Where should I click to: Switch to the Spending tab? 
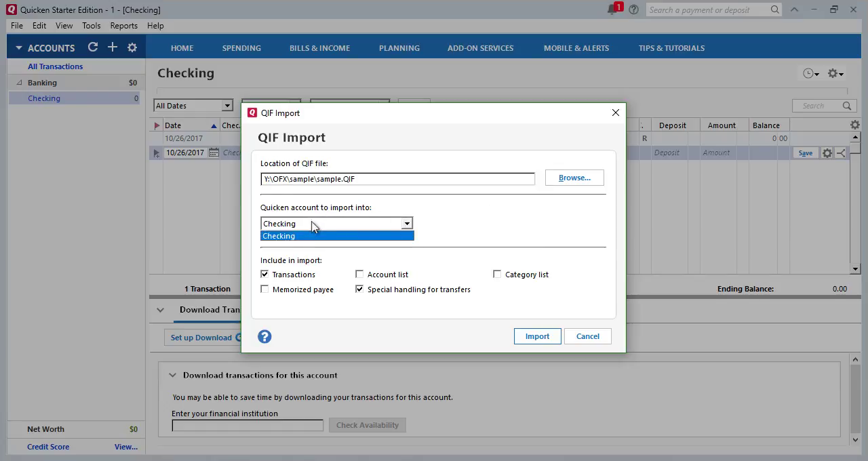[x=241, y=48]
